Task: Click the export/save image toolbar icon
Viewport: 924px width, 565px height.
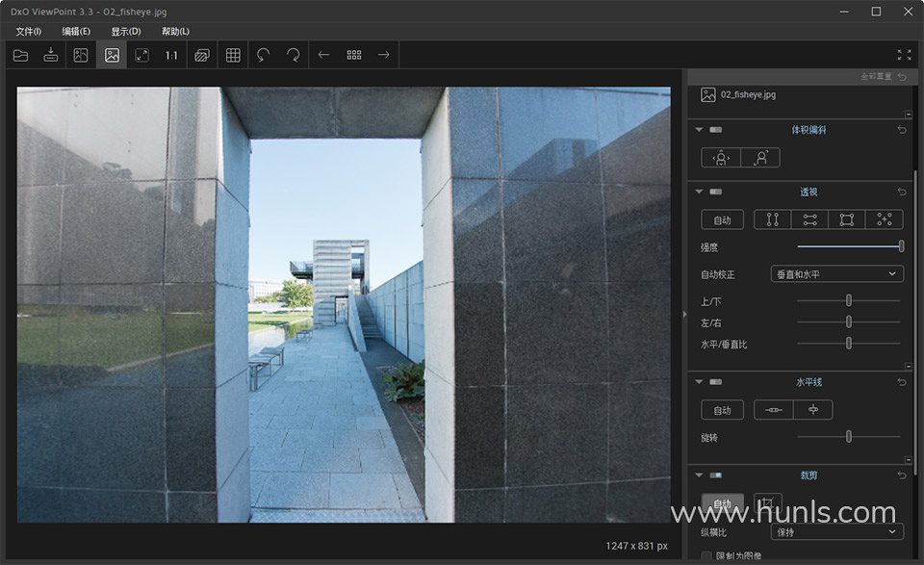Action: [51, 55]
